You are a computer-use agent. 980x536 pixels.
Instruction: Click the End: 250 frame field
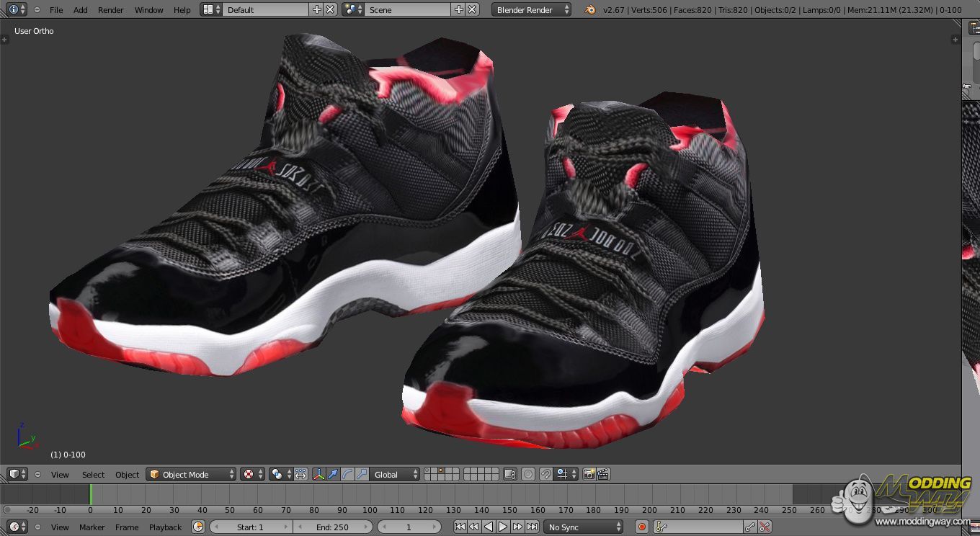pyautogui.click(x=333, y=527)
